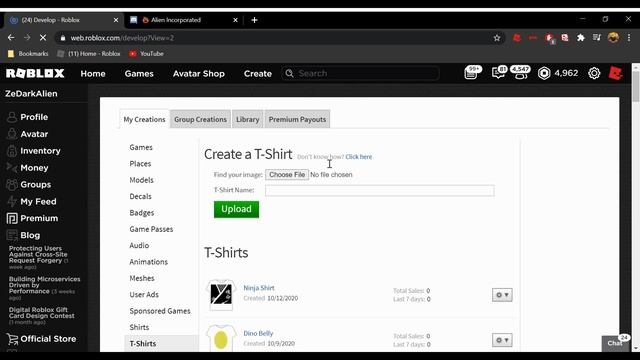
Task: Select Decals in the creations list
Action: 140,196
